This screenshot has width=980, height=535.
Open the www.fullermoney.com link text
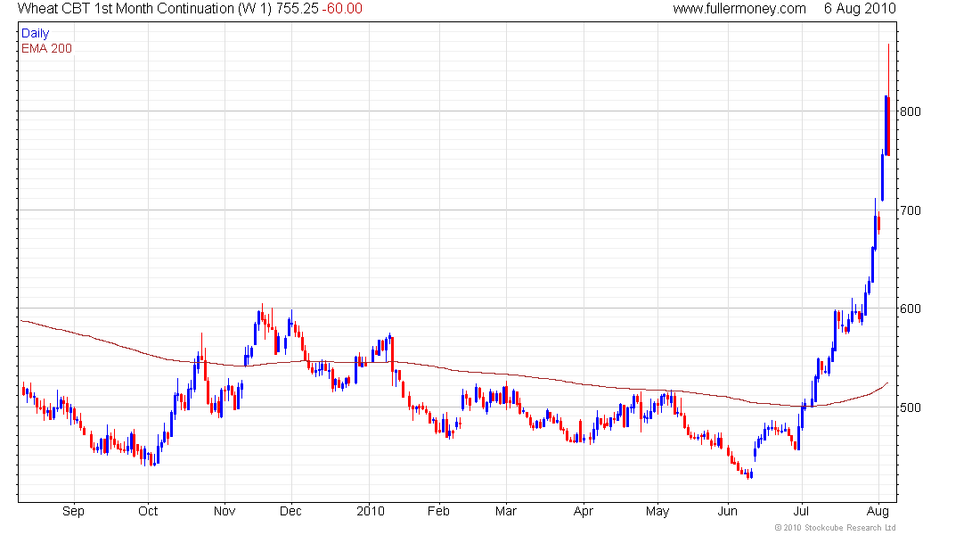tap(739, 9)
